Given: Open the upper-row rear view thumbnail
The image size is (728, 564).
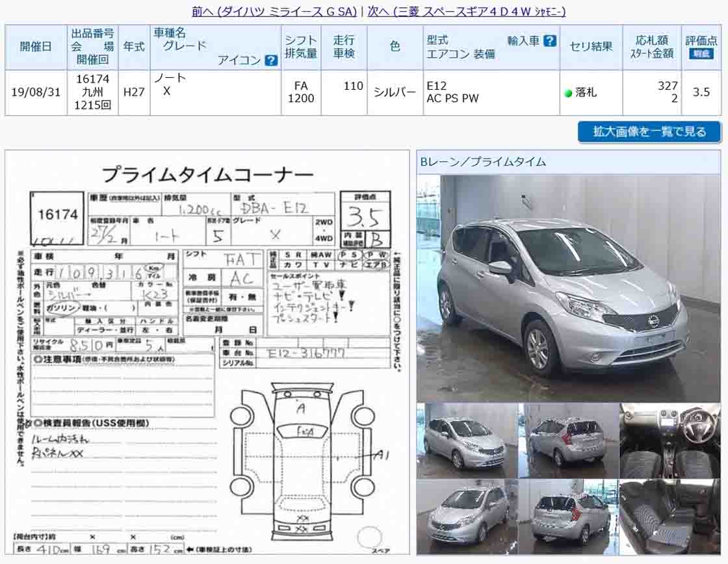Looking at the screenshot, I should coord(568,441).
